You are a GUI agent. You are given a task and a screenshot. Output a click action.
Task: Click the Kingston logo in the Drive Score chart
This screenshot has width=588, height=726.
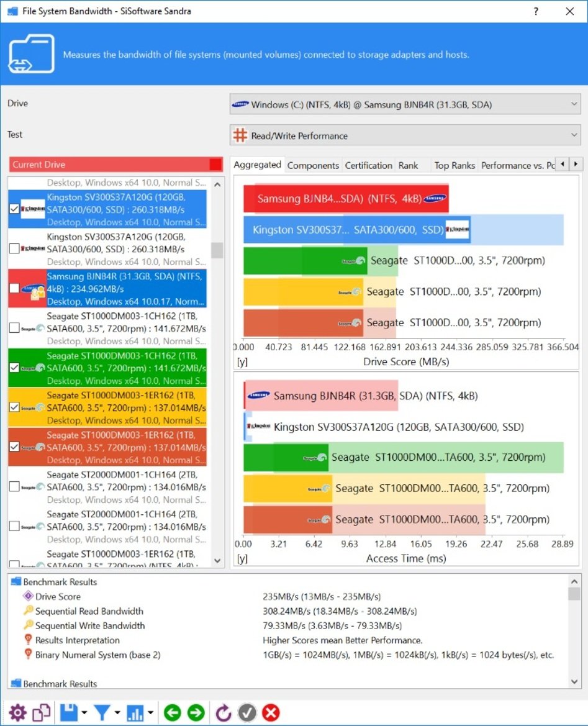(458, 229)
